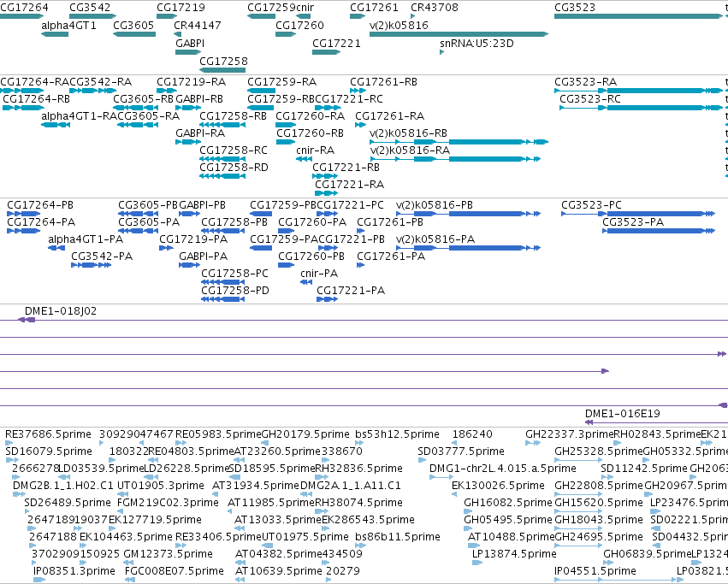The height and width of the screenshot is (584, 728).
Task: Click the SD03777.5prime EST label
Action: coord(460,451)
